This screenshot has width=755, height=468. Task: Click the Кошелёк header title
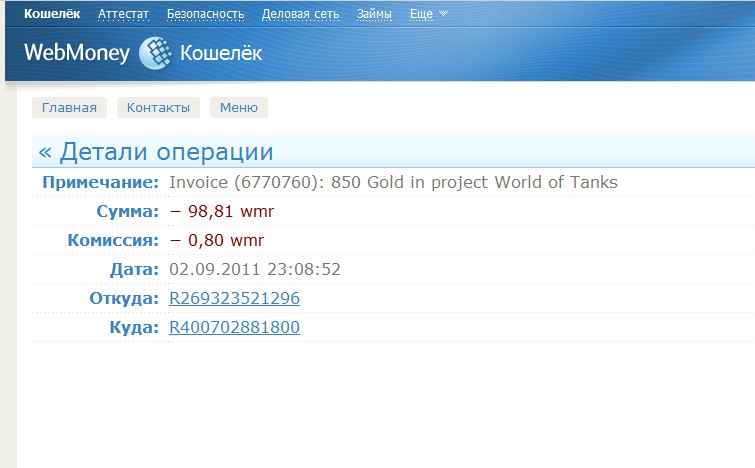click(x=221, y=53)
